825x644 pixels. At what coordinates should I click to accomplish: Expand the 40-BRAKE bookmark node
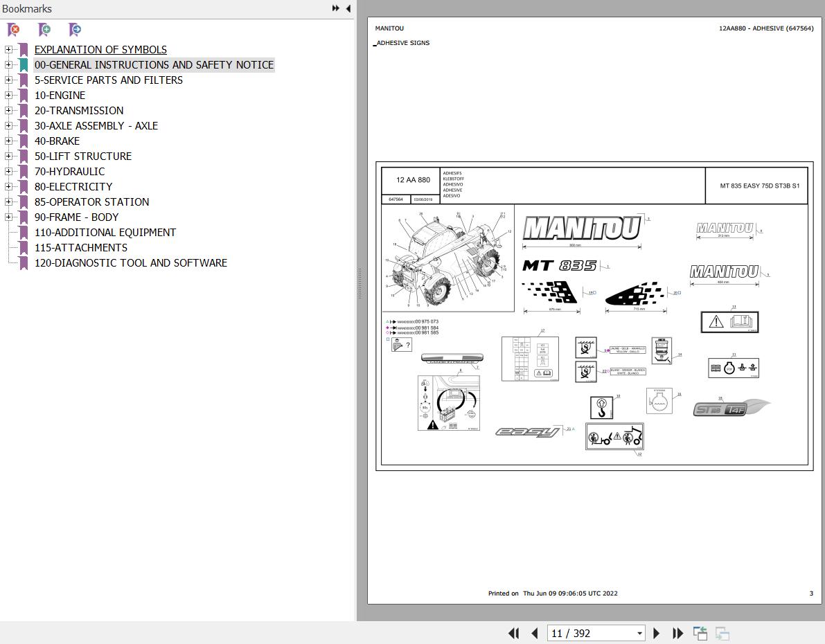[8, 141]
